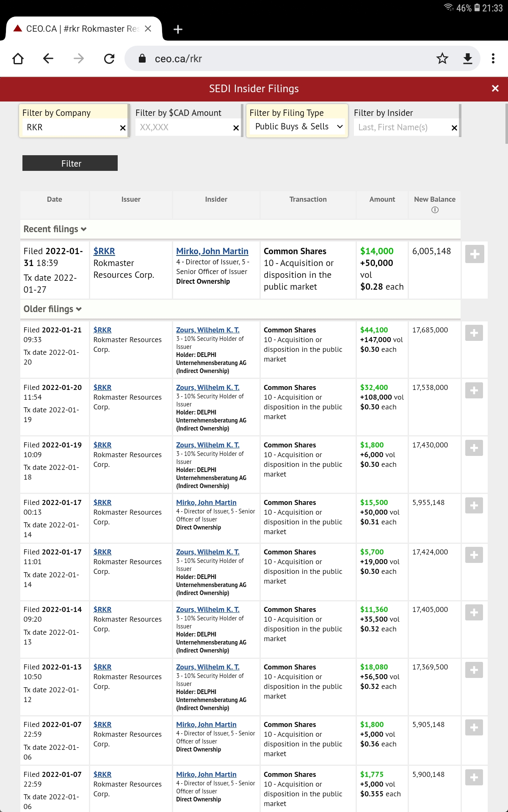The width and height of the screenshot is (508, 812).
Task: Collapse the Recent filings section
Action: coord(55,229)
